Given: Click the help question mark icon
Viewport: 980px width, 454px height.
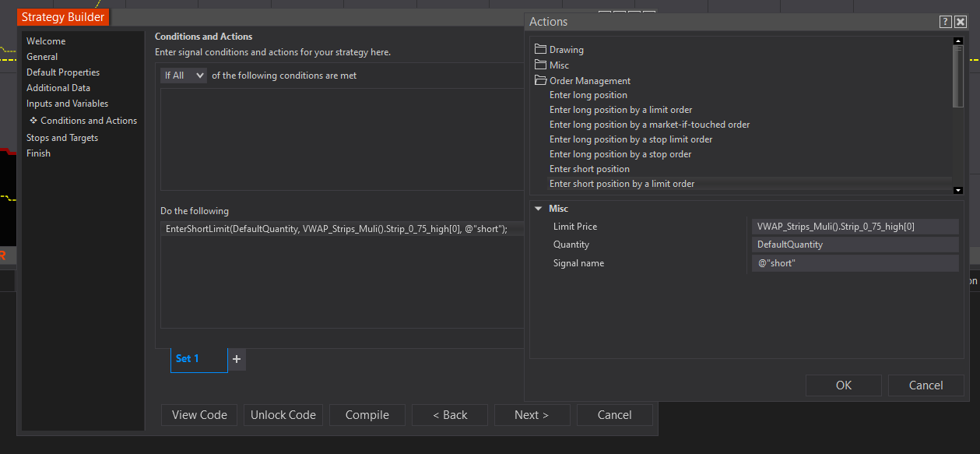Looking at the screenshot, I should tap(946, 22).
